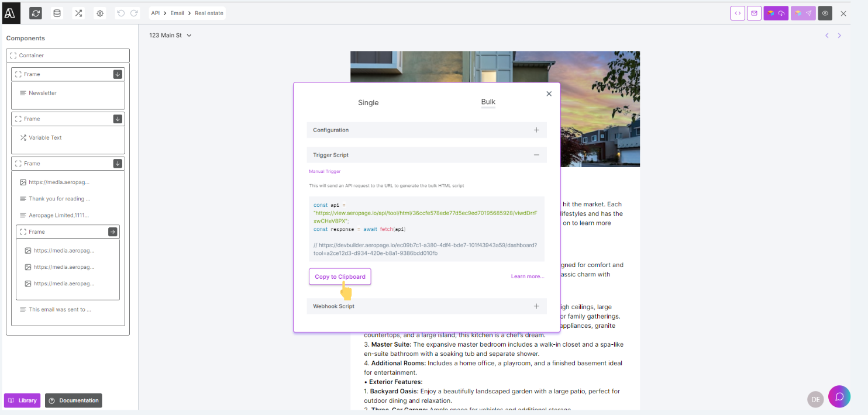Toggle arrow on the Variable Text Frame
This screenshot has height=415, width=868.
(118, 119)
